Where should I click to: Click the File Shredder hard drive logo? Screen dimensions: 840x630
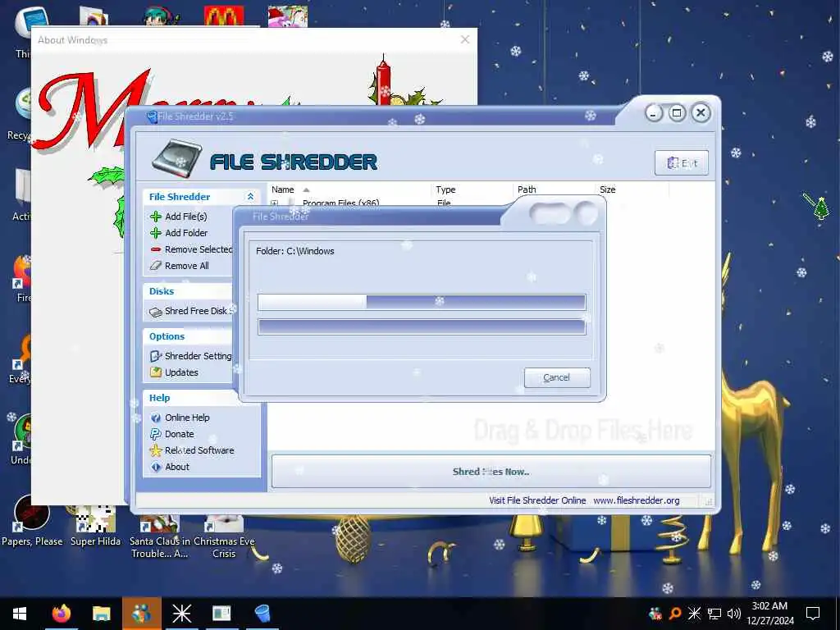click(177, 158)
